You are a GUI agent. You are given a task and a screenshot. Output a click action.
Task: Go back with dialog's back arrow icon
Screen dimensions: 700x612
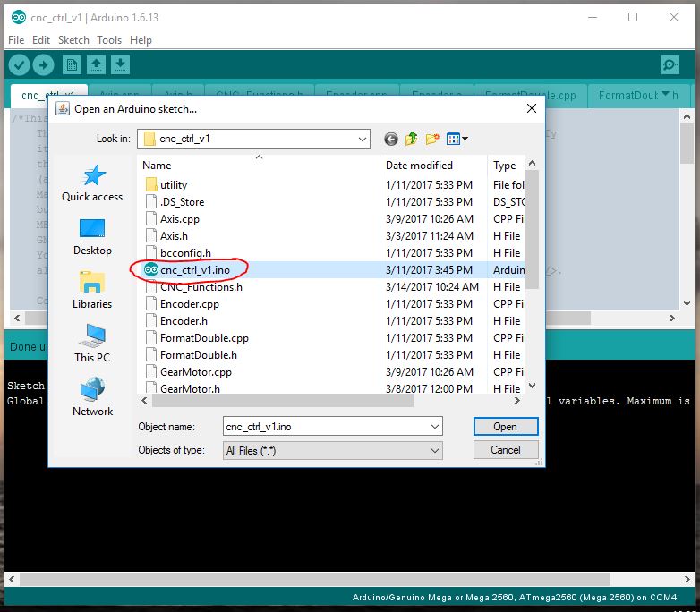click(x=391, y=140)
